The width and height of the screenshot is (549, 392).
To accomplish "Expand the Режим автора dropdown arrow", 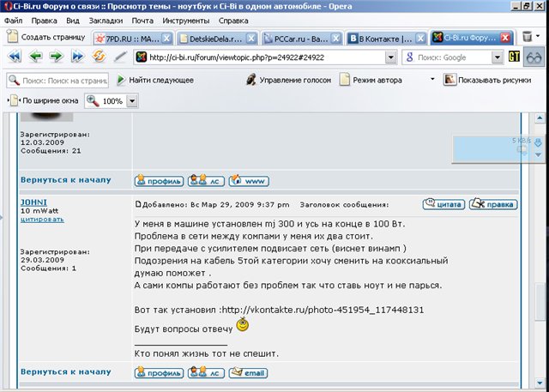I will (x=432, y=80).
